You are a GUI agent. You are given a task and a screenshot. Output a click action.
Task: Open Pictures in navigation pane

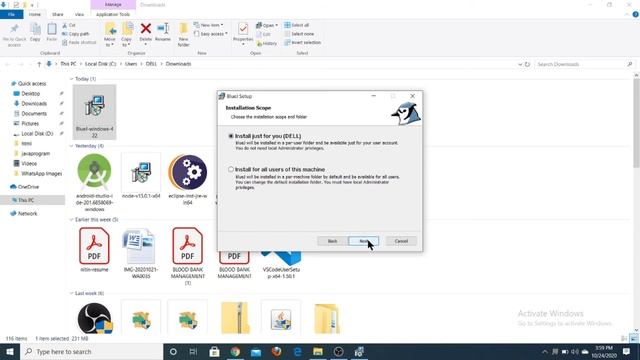pos(30,123)
